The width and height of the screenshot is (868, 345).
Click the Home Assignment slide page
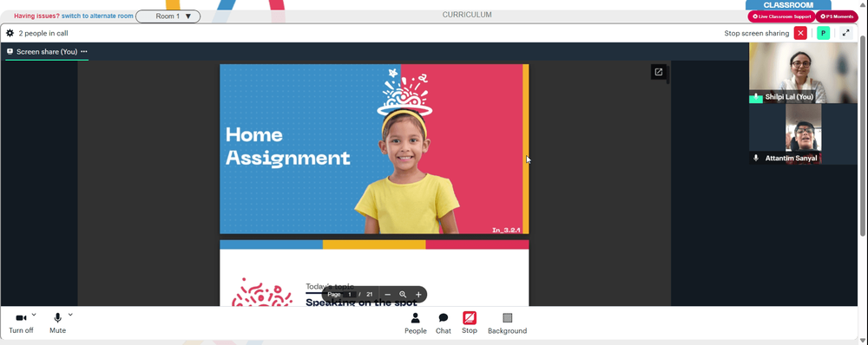pyautogui.click(x=374, y=149)
